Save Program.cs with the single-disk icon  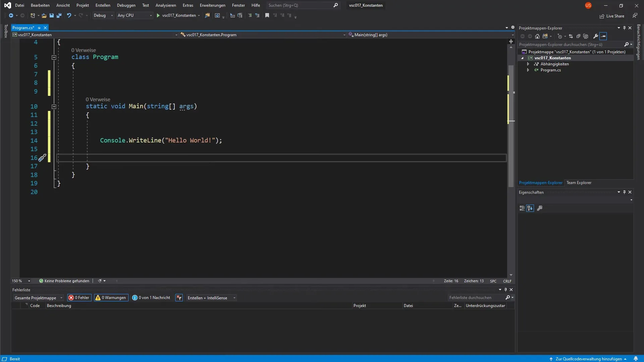51,15
